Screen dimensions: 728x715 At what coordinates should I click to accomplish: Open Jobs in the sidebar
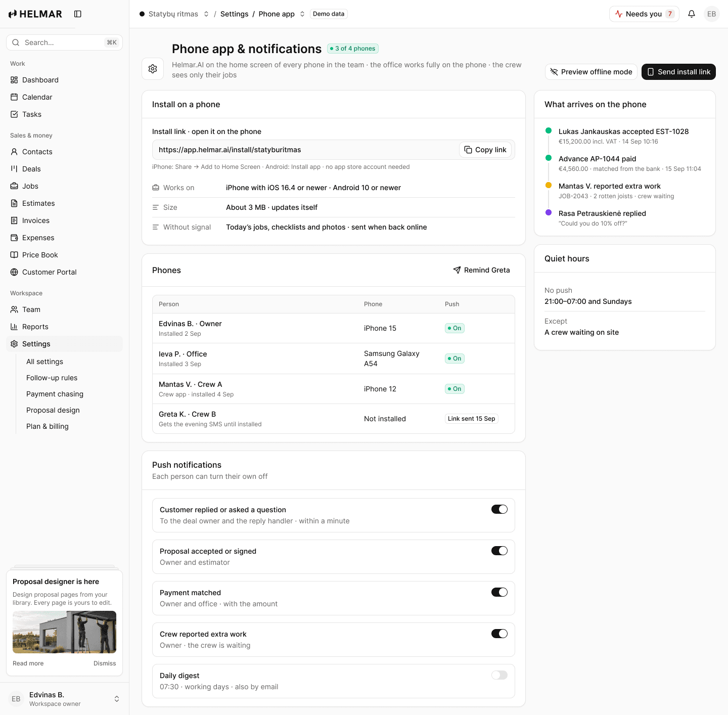64,186
